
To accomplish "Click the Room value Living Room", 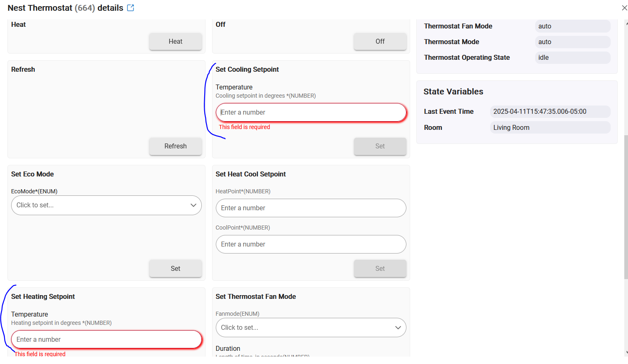I will click(550, 127).
